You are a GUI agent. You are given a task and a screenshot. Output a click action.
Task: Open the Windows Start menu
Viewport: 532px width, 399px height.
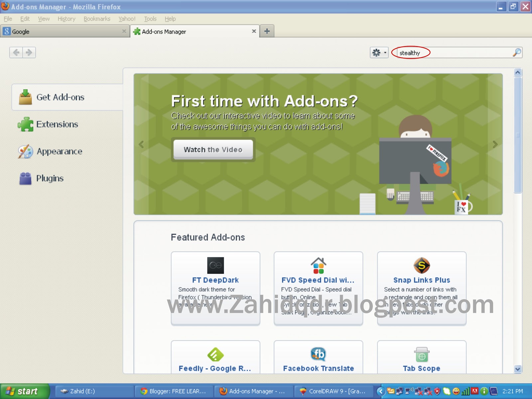(x=25, y=391)
